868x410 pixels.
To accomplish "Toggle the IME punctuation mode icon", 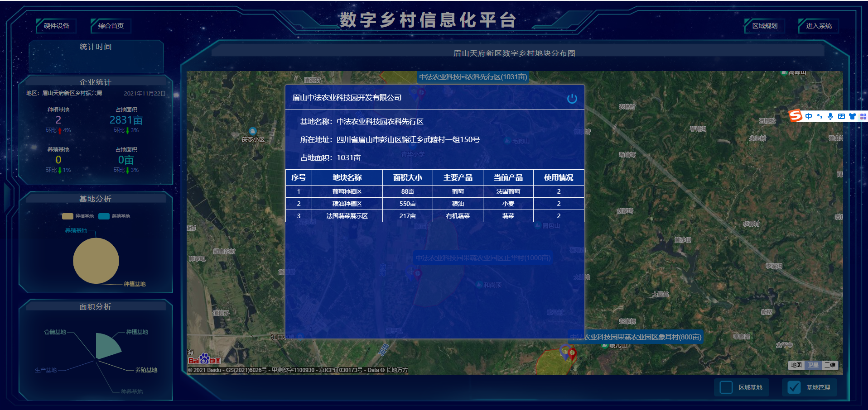I will 820,116.
